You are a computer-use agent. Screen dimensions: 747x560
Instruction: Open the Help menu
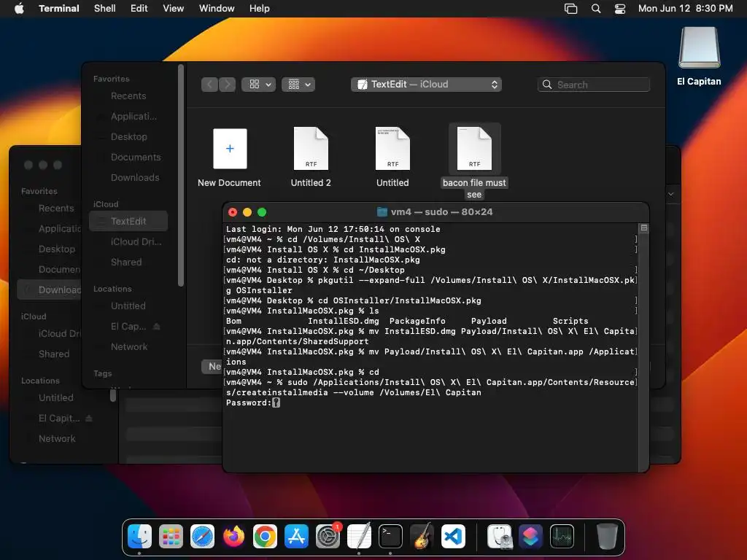tap(259, 8)
